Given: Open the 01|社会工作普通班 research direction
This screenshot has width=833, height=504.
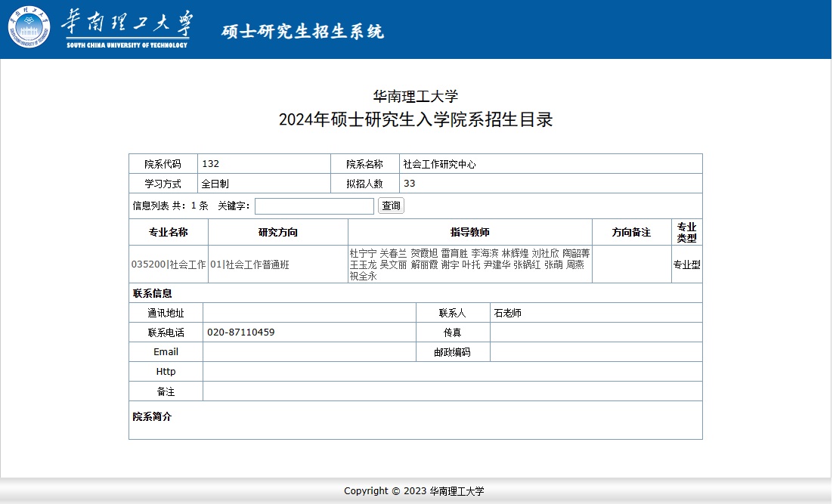Looking at the screenshot, I should (249, 264).
